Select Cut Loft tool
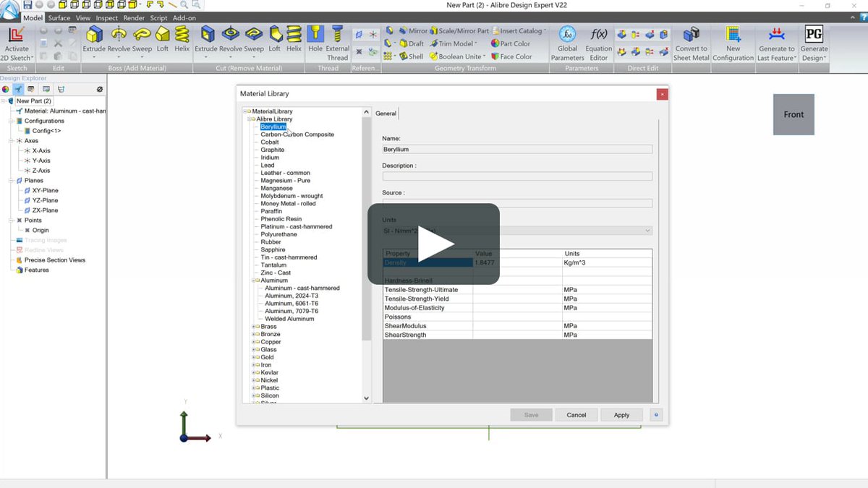The image size is (868, 488). click(274, 40)
